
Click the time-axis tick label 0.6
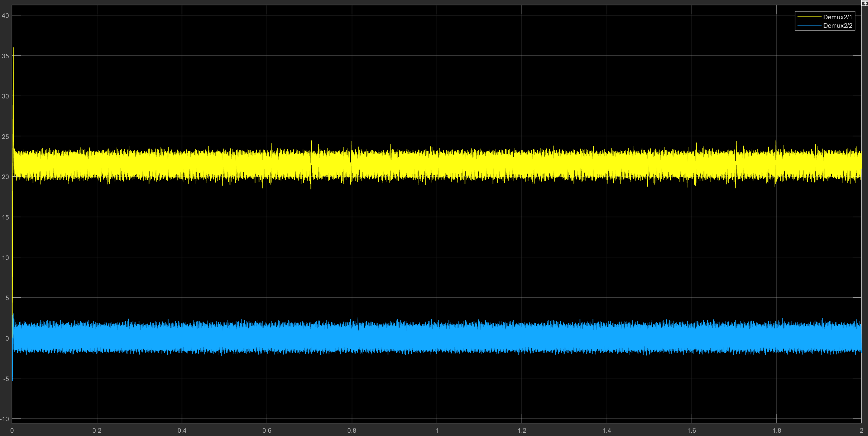267,430
